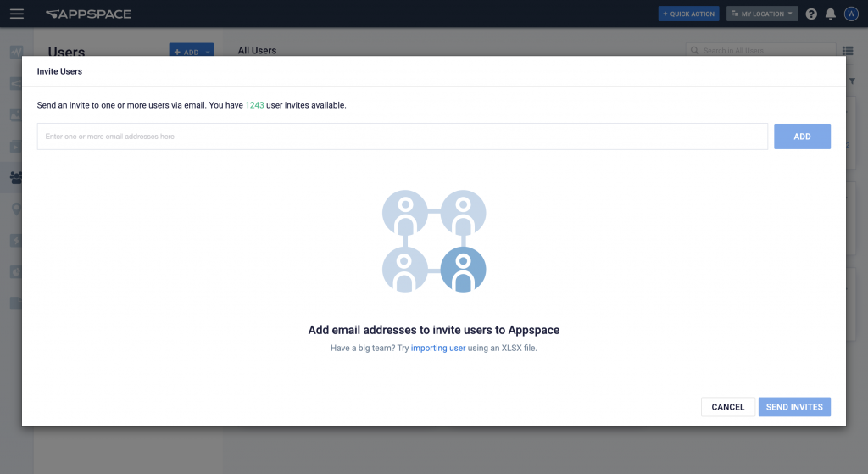Viewport: 868px width, 474px height.
Task: Open the user profile avatar W
Action: (851, 14)
